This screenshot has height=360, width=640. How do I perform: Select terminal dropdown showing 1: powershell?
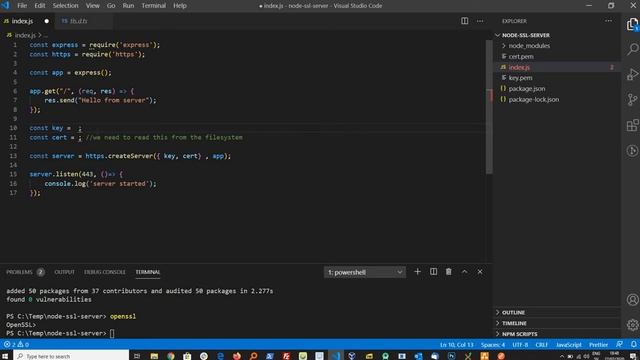(365, 272)
